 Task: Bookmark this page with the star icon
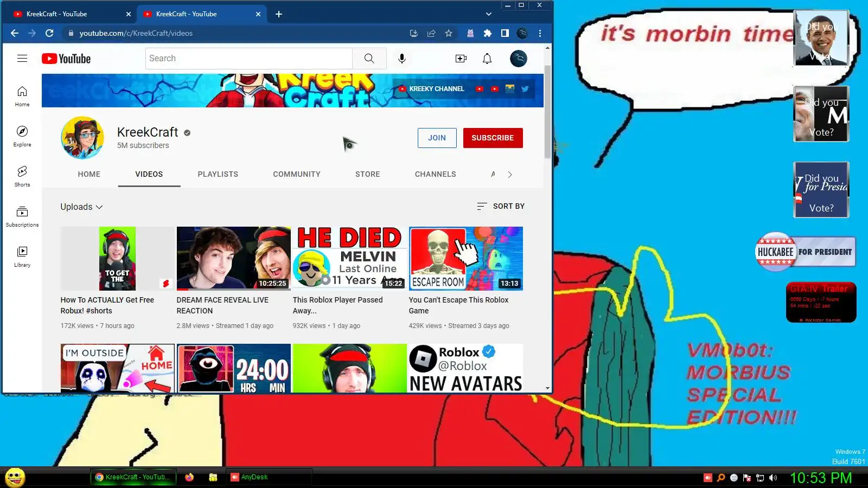tap(449, 33)
